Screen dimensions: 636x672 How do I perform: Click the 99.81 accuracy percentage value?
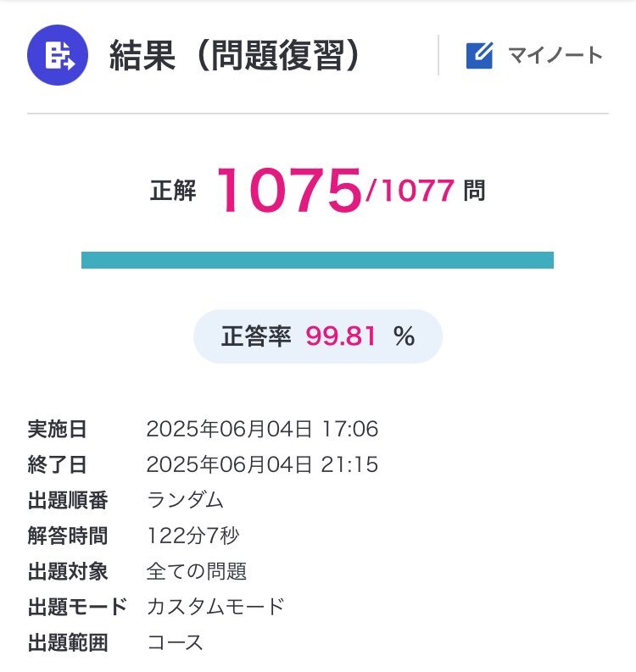tap(341, 336)
